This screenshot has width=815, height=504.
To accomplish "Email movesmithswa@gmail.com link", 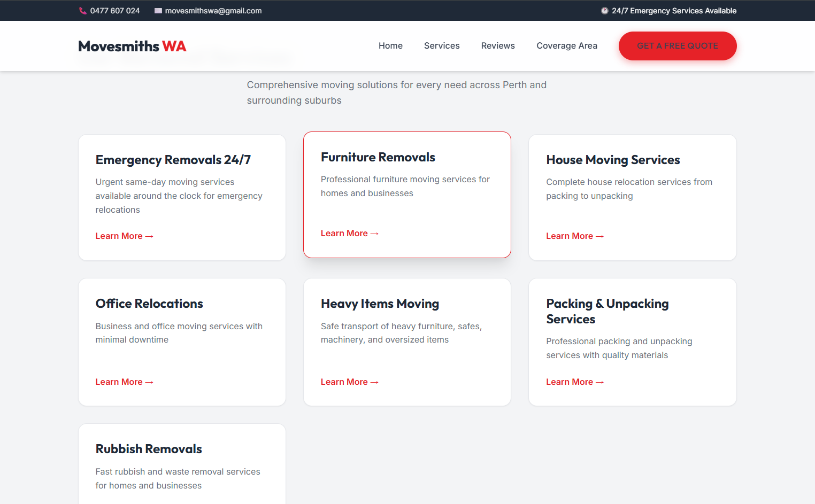I will click(x=213, y=11).
